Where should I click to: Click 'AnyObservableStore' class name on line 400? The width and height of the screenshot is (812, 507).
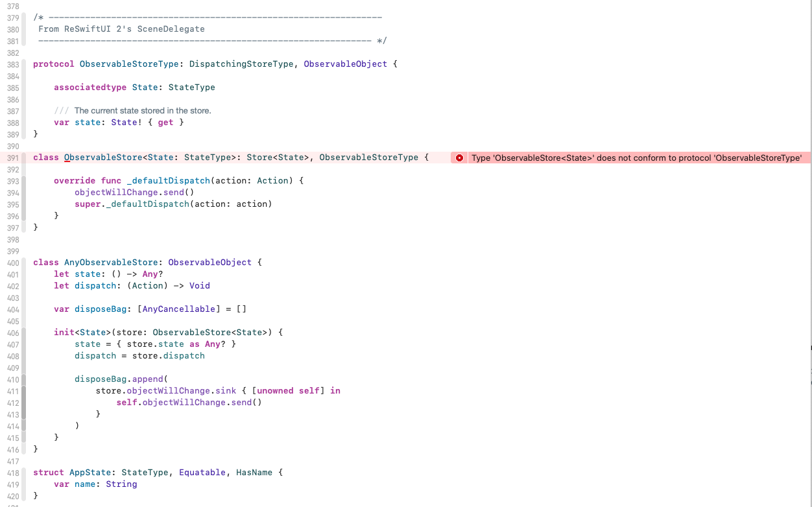[111, 263]
